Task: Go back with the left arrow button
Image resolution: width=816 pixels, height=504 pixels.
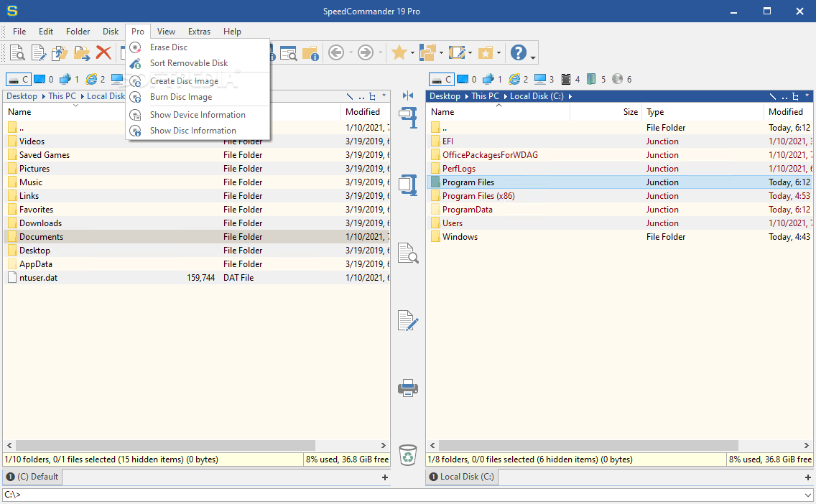Action: tap(336, 52)
